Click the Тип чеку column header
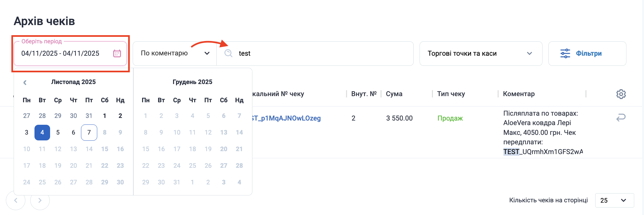The width and height of the screenshot is (644, 215). point(451,94)
